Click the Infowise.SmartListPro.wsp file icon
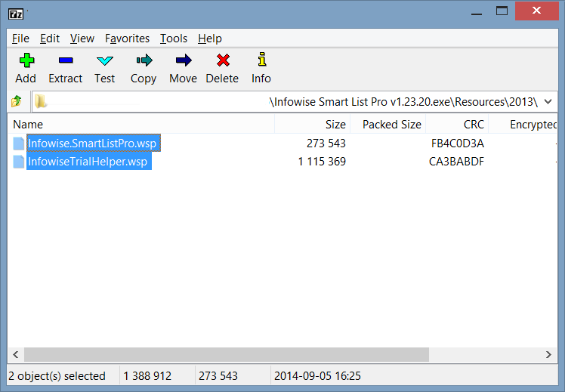The height and width of the screenshot is (392, 565). pyautogui.click(x=19, y=144)
